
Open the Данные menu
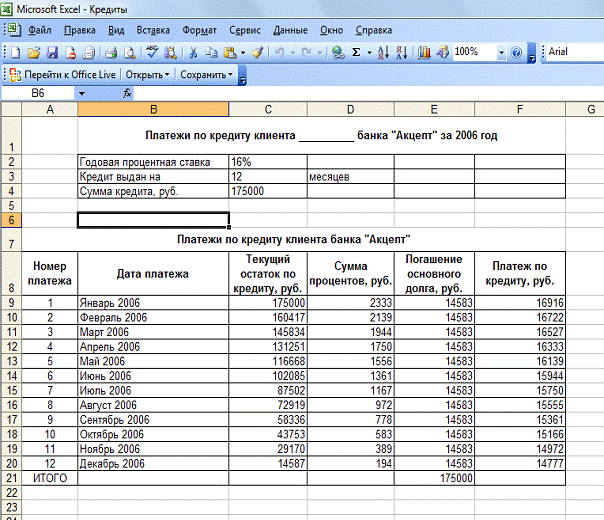(290, 30)
